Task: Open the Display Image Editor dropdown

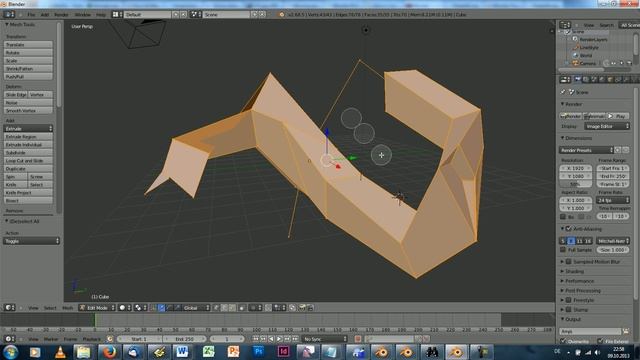Action: coord(607,127)
